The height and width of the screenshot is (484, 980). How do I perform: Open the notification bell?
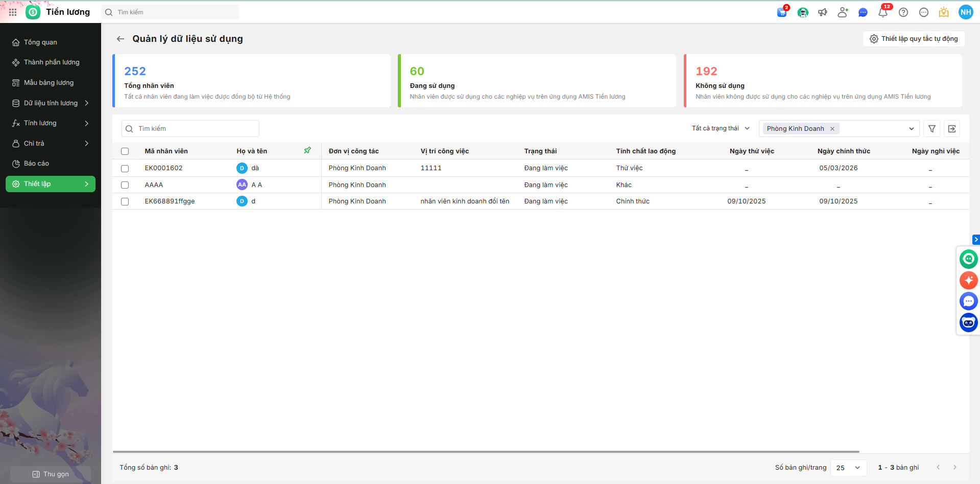883,13
